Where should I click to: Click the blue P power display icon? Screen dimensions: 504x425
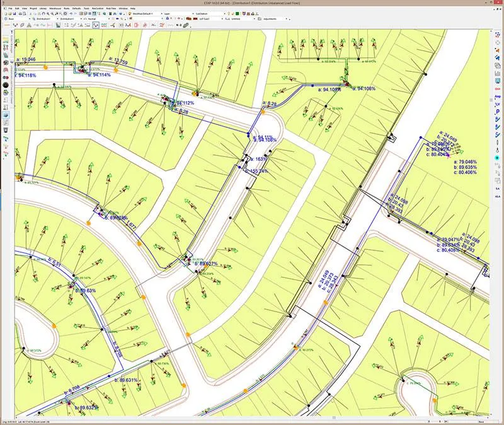coord(498,112)
